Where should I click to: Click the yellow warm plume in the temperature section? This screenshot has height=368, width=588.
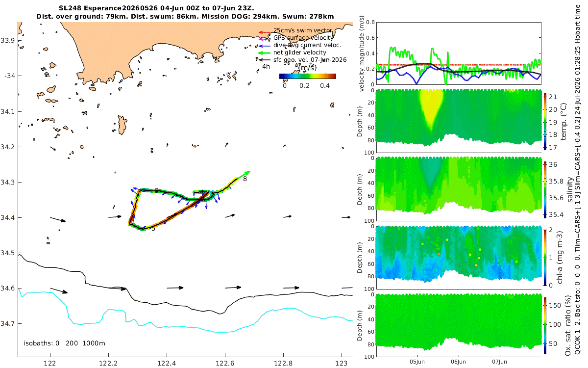click(x=432, y=105)
